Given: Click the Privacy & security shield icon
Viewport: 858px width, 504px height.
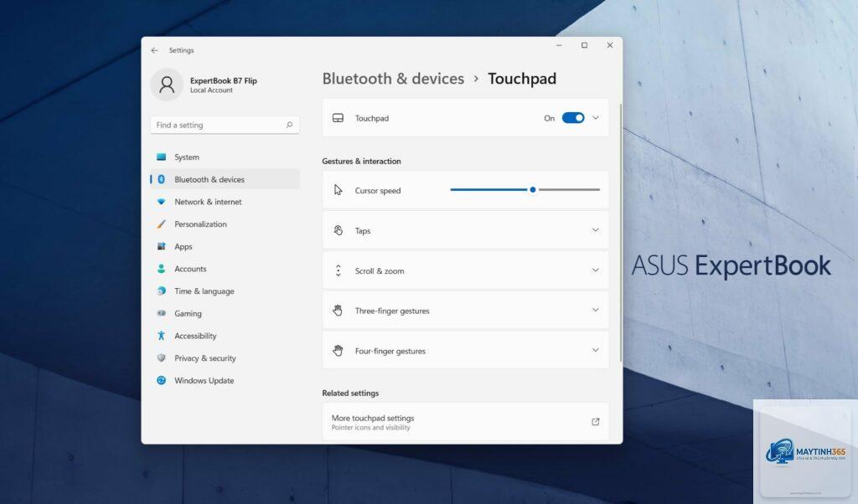Looking at the screenshot, I should point(162,358).
